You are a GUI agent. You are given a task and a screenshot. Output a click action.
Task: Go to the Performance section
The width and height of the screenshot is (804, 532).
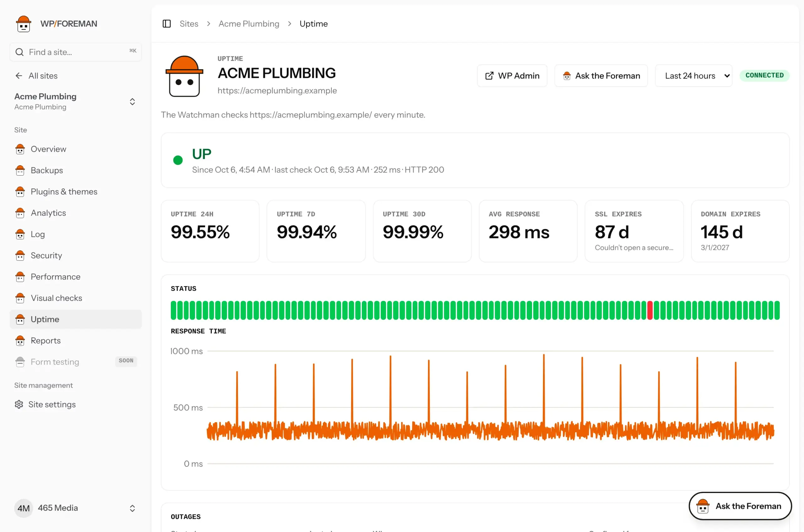coord(76,277)
